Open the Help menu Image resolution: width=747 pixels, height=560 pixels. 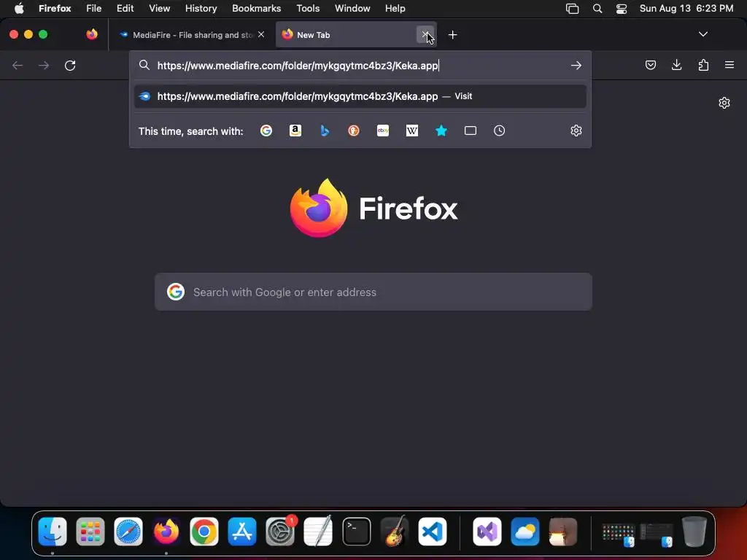click(x=395, y=9)
